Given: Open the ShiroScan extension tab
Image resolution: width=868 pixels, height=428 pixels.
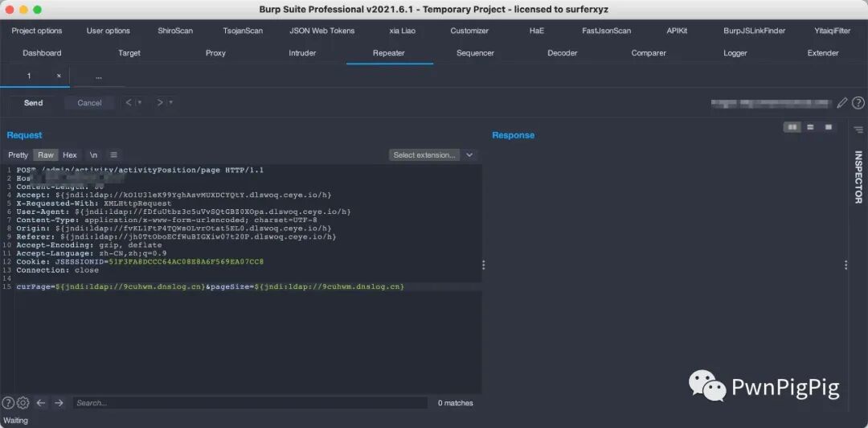Looking at the screenshot, I should (175, 31).
